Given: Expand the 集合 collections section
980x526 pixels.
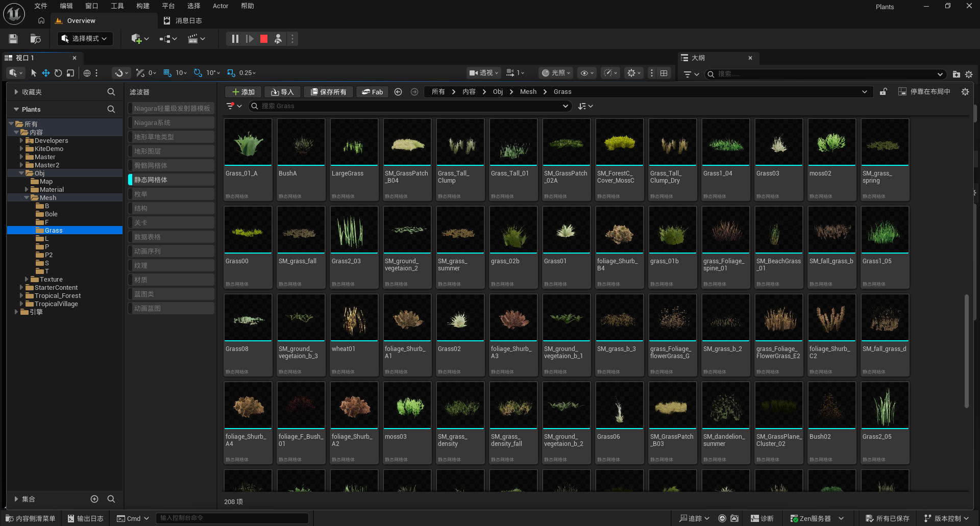Looking at the screenshot, I should pos(16,499).
